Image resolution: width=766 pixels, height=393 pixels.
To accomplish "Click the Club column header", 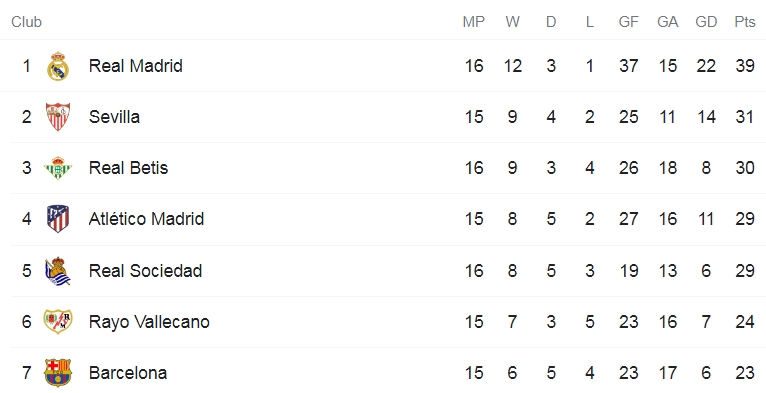I will click(26, 22).
